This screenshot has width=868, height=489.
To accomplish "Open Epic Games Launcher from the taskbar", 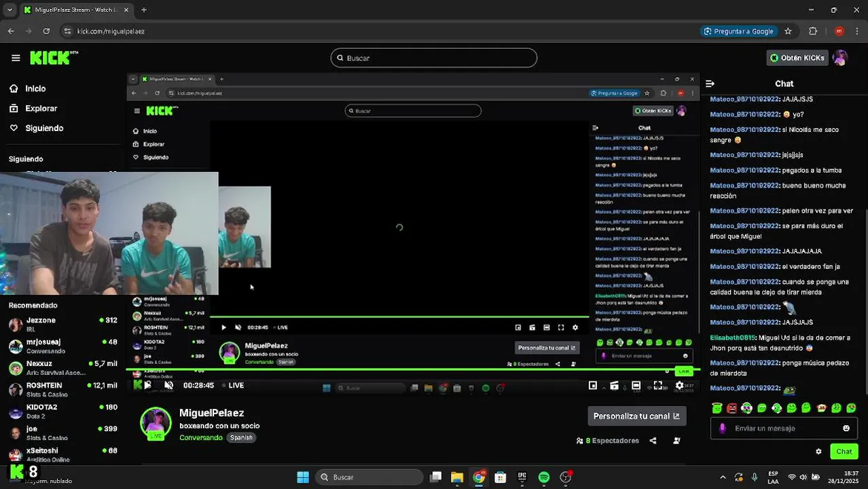I will tap(522, 477).
